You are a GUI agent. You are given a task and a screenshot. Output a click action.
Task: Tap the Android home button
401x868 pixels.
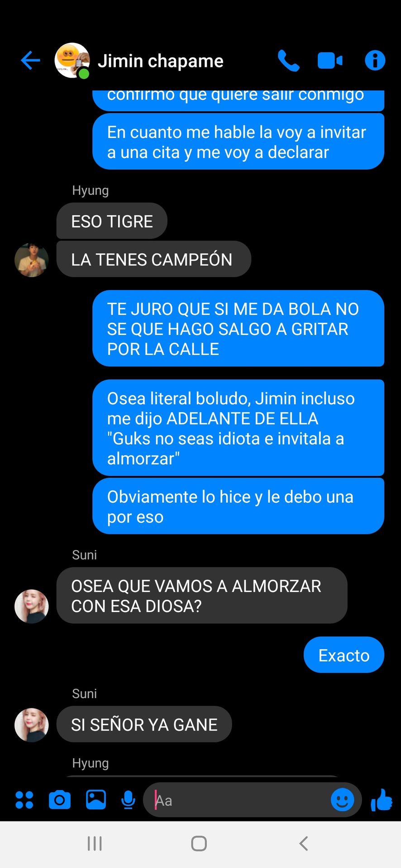click(199, 843)
